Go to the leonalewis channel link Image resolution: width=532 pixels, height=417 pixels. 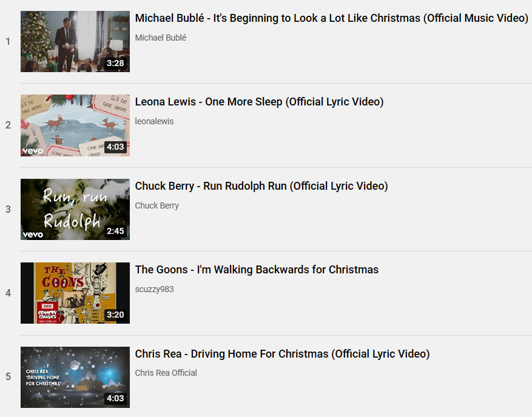pyautogui.click(x=154, y=121)
